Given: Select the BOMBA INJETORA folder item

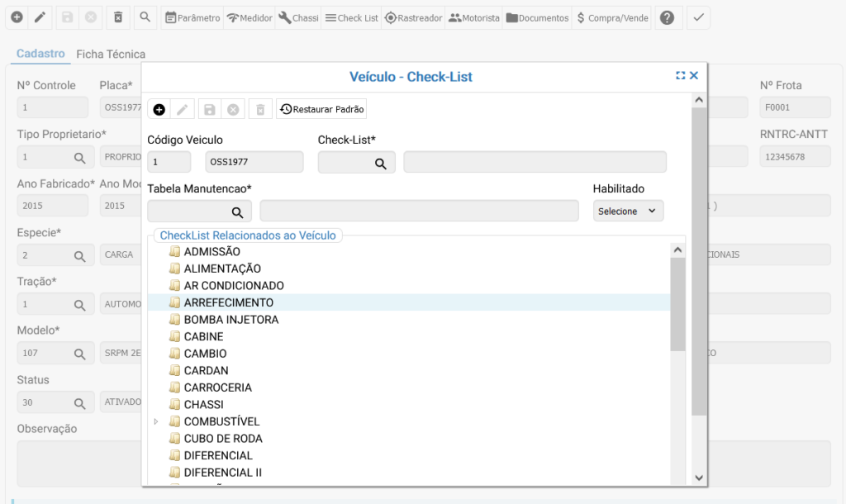Looking at the screenshot, I should pyautogui.click(x=231, y=320).
